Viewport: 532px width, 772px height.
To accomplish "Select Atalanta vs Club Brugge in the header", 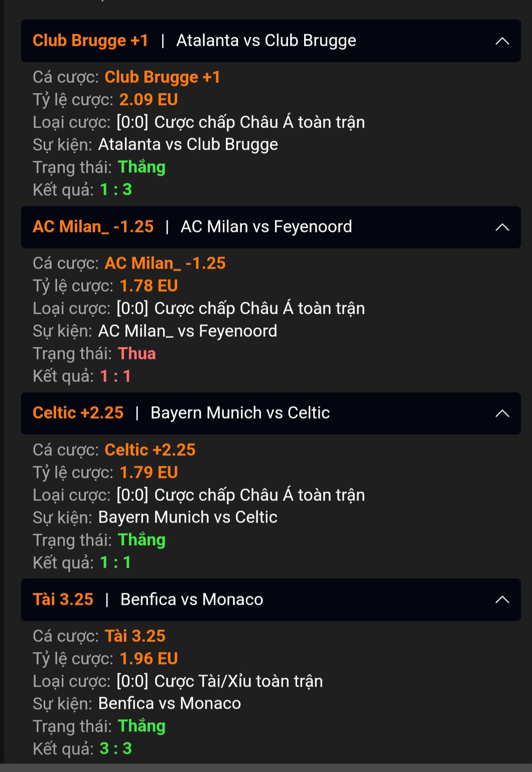I will 266,41.
